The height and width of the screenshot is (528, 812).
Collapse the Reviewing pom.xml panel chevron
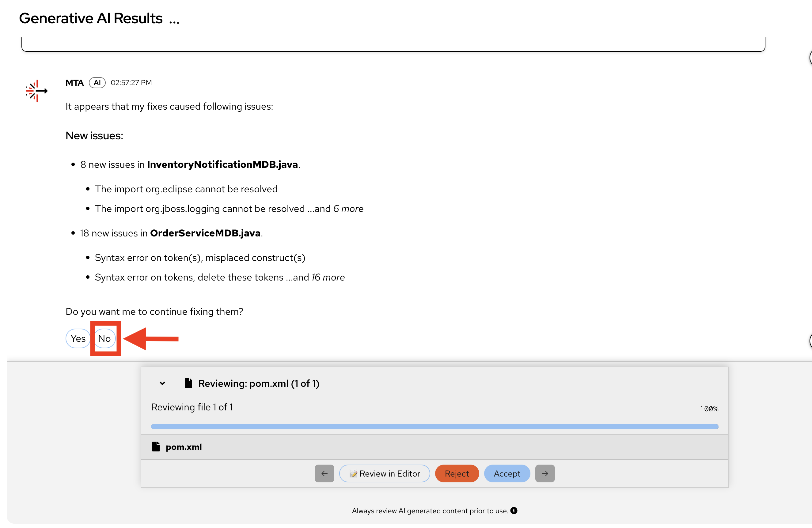tap(162, 383)
